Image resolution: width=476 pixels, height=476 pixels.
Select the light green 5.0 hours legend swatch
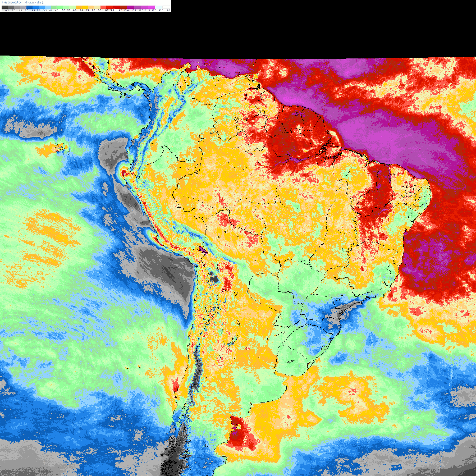pos(60,7)
